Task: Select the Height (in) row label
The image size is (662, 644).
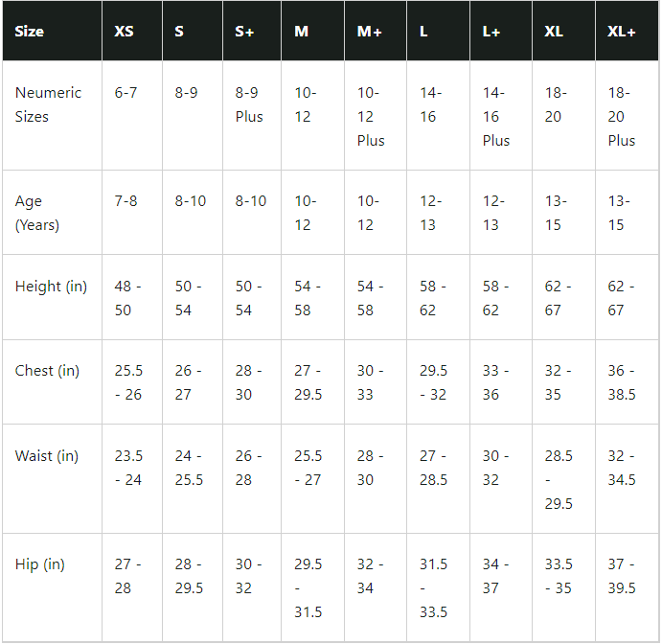Action: (x=51, y=287)
